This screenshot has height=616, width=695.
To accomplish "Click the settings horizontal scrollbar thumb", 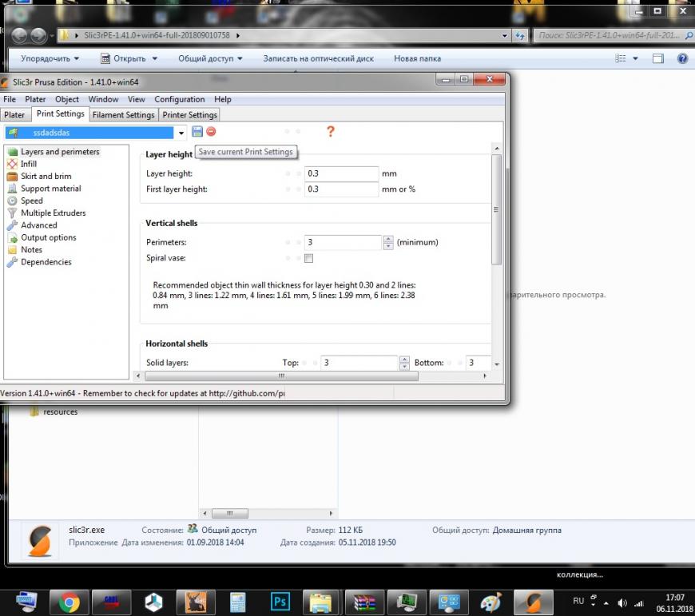I will point(281,376).
